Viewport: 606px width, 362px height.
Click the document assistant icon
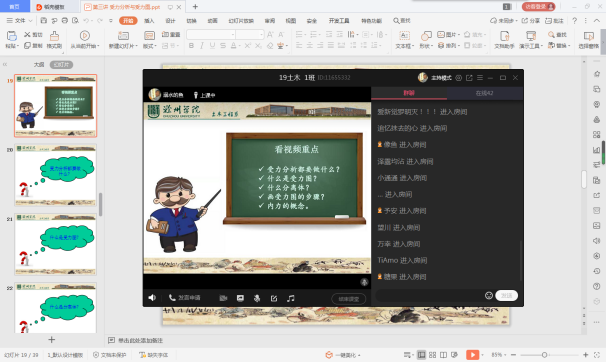pyautogui.click(x=504, y=36)
